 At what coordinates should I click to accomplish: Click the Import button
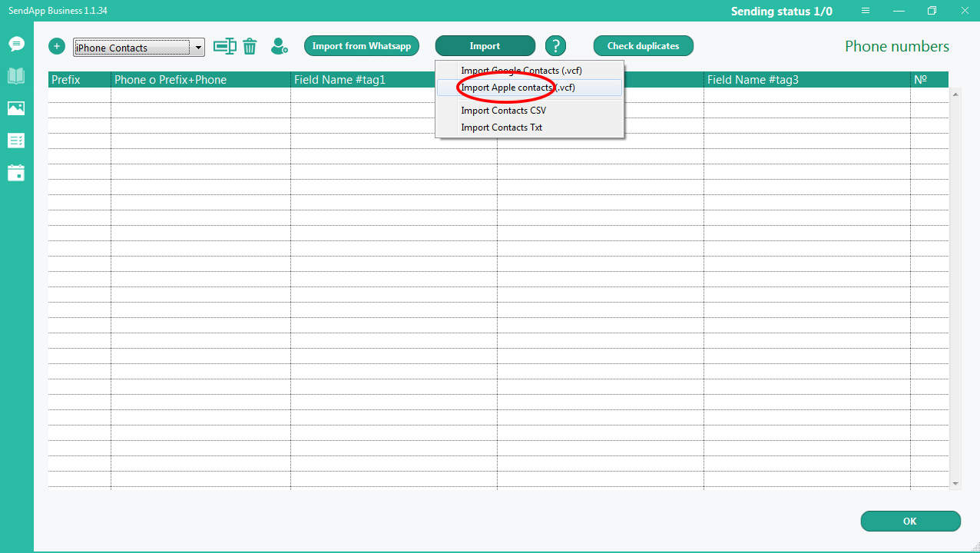(485, 46)
